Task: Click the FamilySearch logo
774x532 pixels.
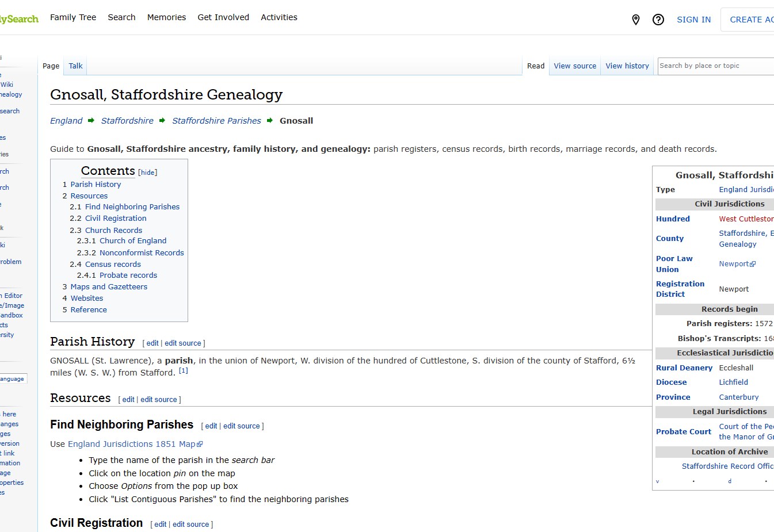Action: point(19,19)
